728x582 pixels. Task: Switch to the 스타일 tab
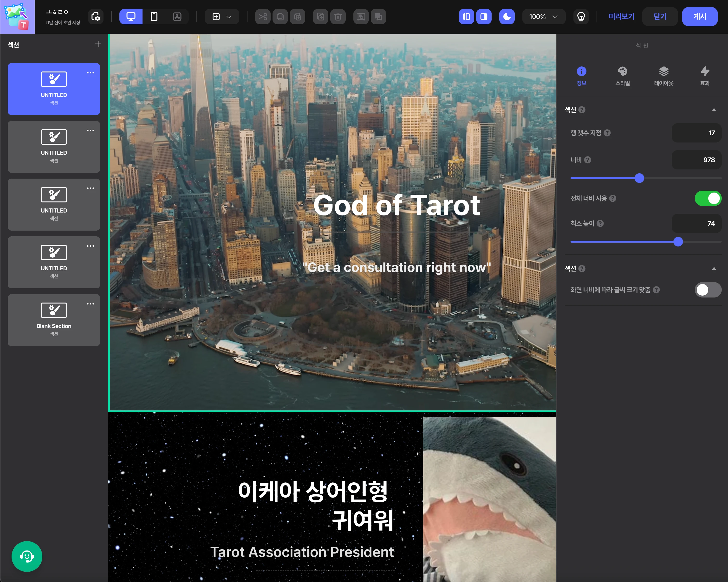[x=622, y=76]
